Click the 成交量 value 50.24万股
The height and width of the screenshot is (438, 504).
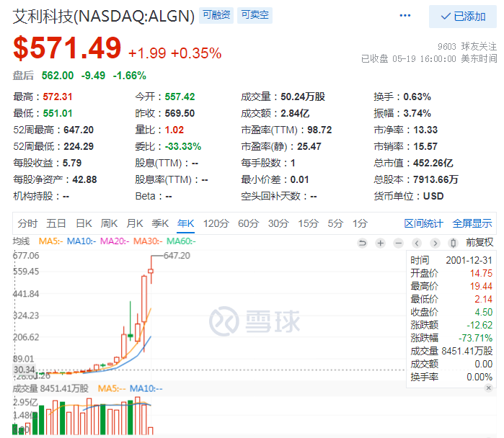tap(303, 97)
